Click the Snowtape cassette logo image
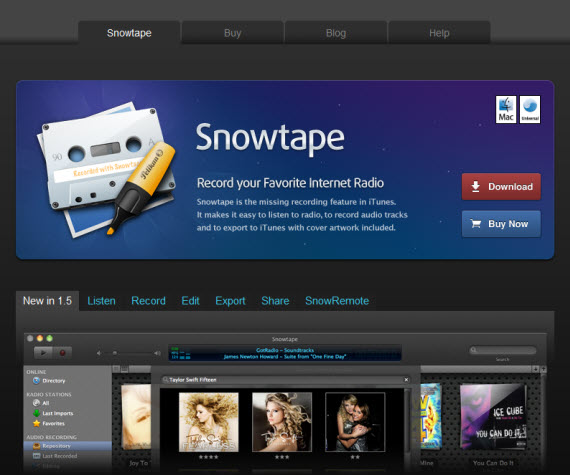 (x=107, y=170)
